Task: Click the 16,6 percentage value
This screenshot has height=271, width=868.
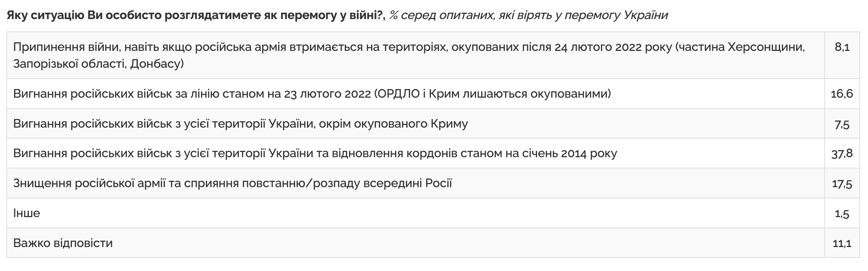Action: click(842, 94)
